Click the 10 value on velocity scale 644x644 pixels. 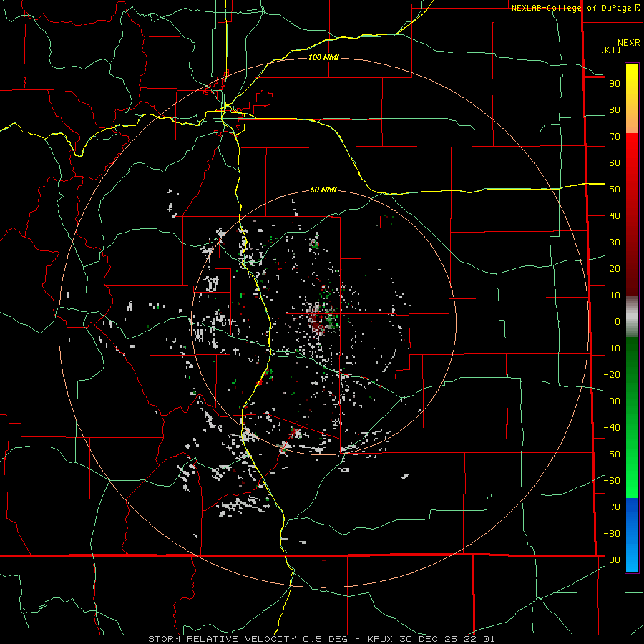click(615, 296)
